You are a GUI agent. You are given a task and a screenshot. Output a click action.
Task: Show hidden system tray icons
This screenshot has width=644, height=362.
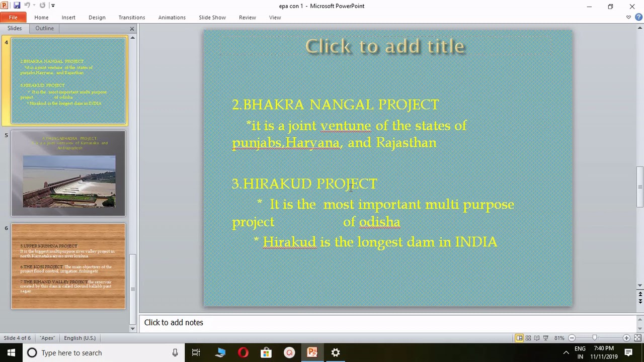(566, 353)
